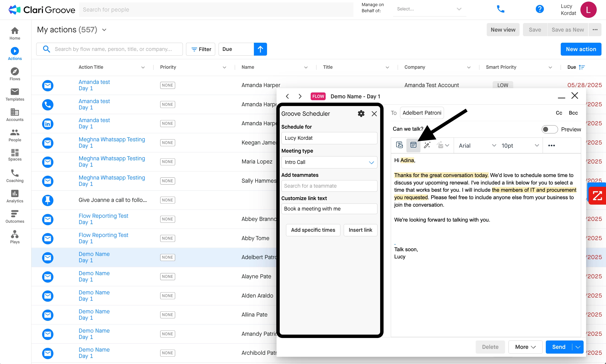Viewport: 606px width, 364px height.
Task: Expand the Meeting type Intro Call dropdown
Action: [x=329, y=162]
